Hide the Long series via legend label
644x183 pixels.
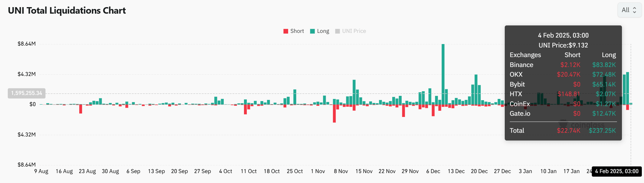[x=323, y=31]
